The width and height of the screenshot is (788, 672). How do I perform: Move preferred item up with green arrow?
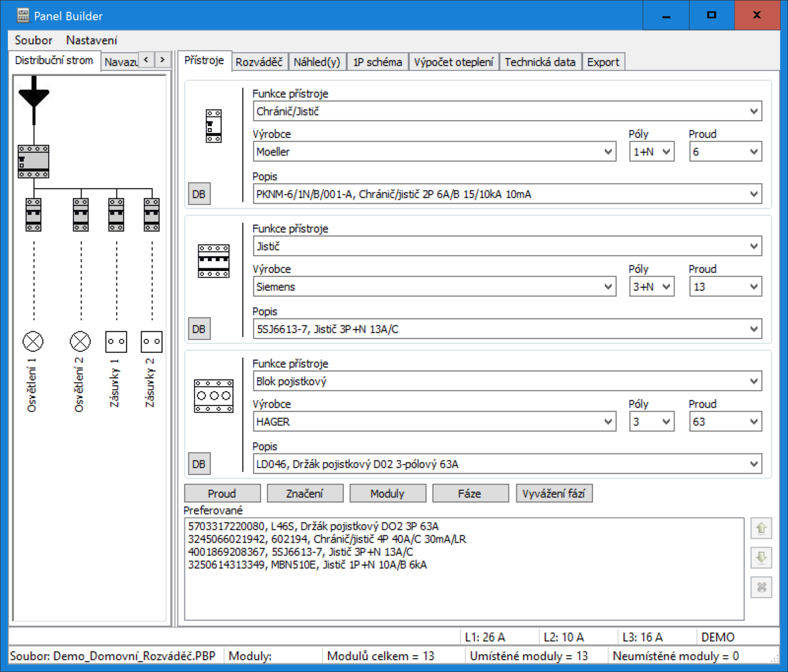coord(761,528)
